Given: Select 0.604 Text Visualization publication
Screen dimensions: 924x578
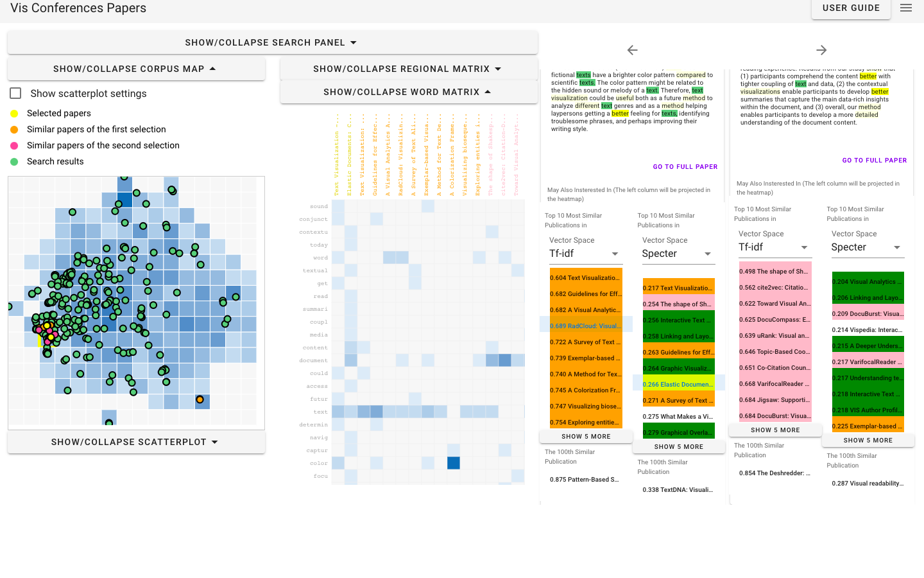Looking at the screenshot, I should tap(586, 278).
